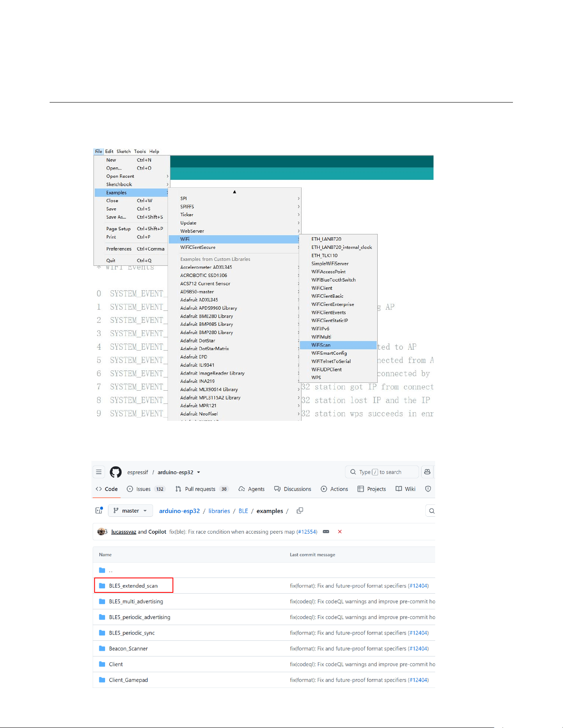563x728 pixels.
Task: Open the Agents tab
Action: (x=252, y=489)
